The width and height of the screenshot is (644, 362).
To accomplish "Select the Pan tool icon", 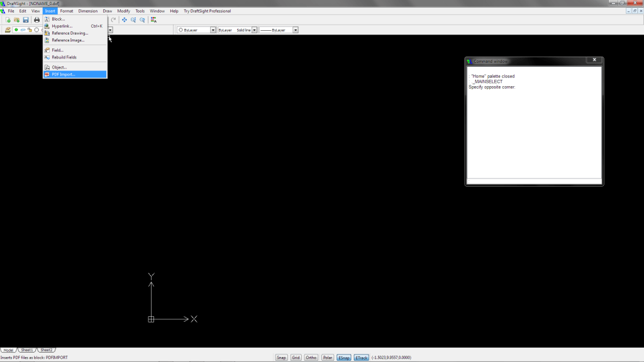I will tap(124, 19).
